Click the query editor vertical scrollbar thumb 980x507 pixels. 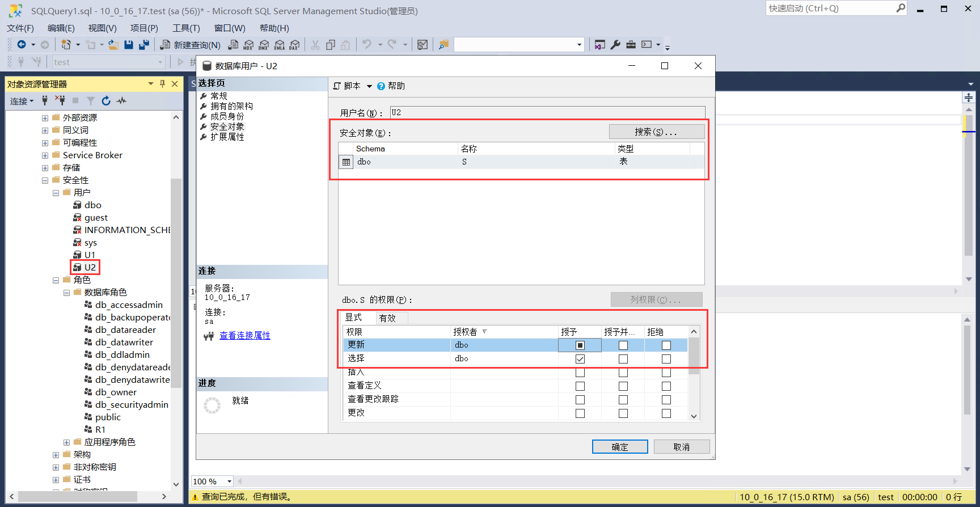[969, 185]
